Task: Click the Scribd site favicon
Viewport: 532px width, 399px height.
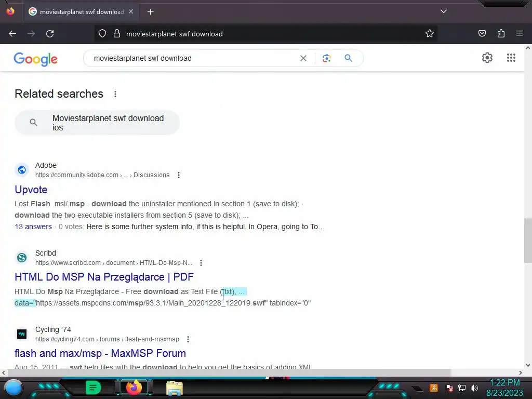Action: coord(22,258)
